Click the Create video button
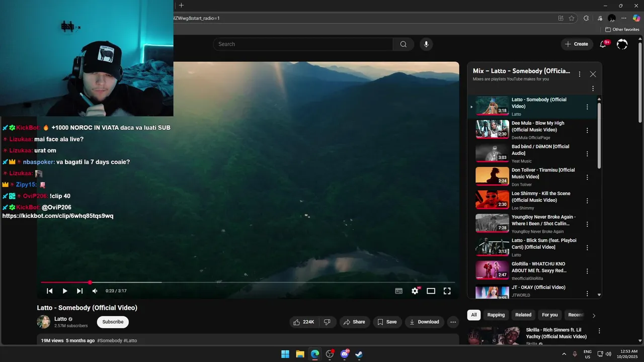 click(x=577, y=44)
